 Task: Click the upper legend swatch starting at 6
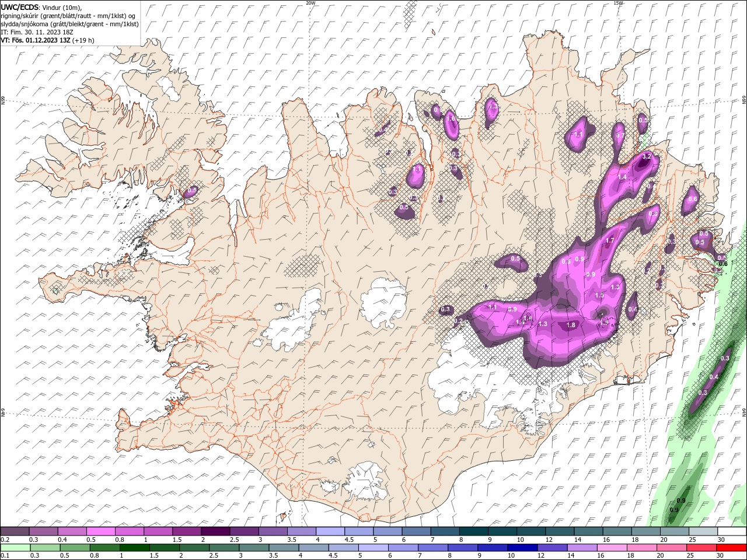coord(416,531)
